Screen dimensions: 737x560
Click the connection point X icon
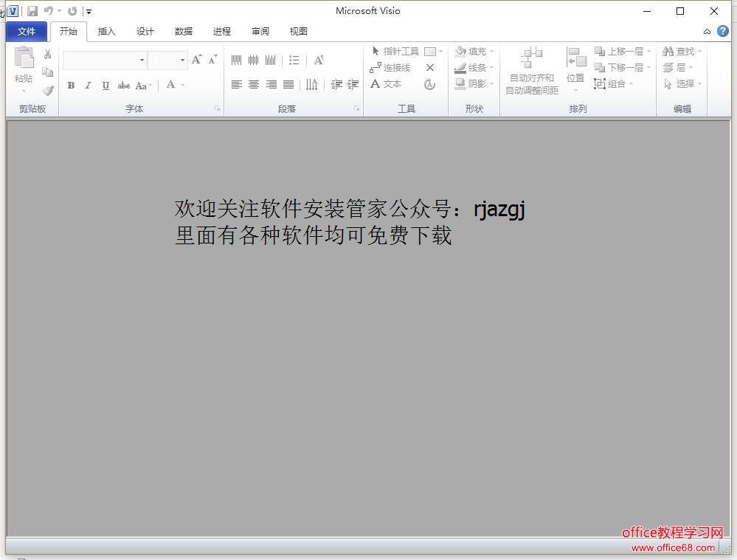[429, 68]
